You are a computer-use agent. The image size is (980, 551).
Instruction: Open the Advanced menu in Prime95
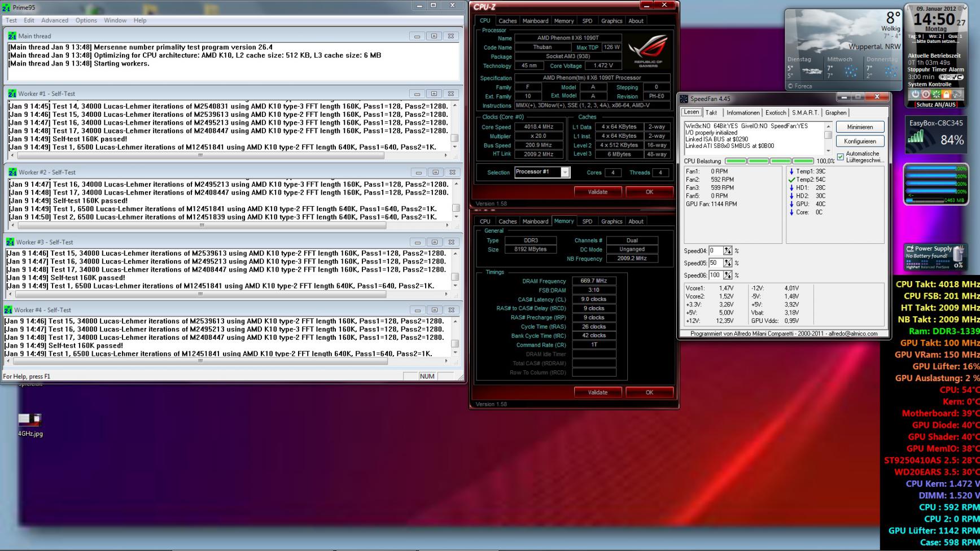[55, 20]
